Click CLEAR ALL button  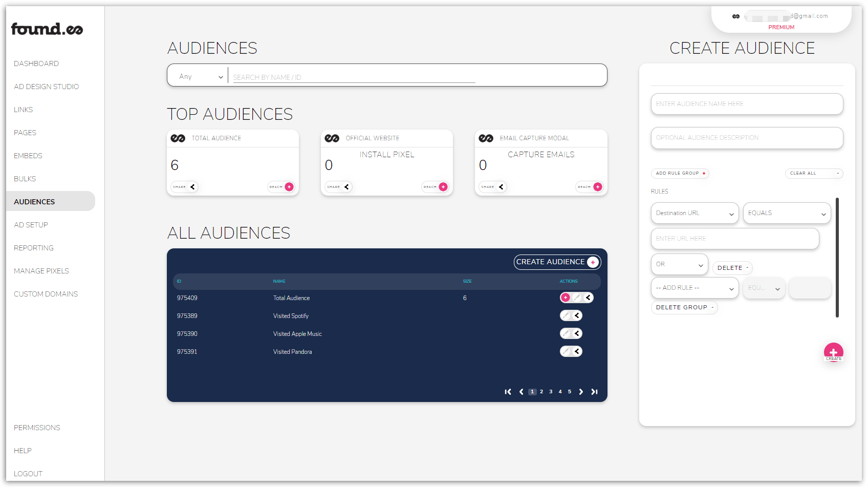point(814,173)
